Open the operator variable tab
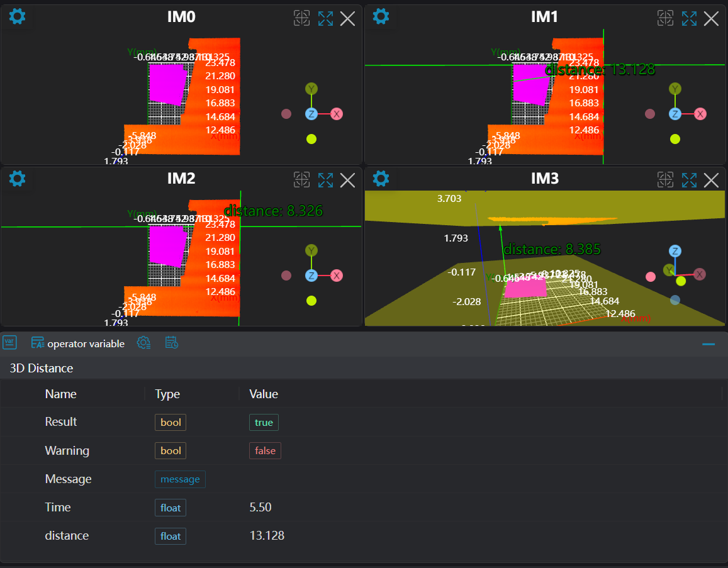 [x=78, y=343]
